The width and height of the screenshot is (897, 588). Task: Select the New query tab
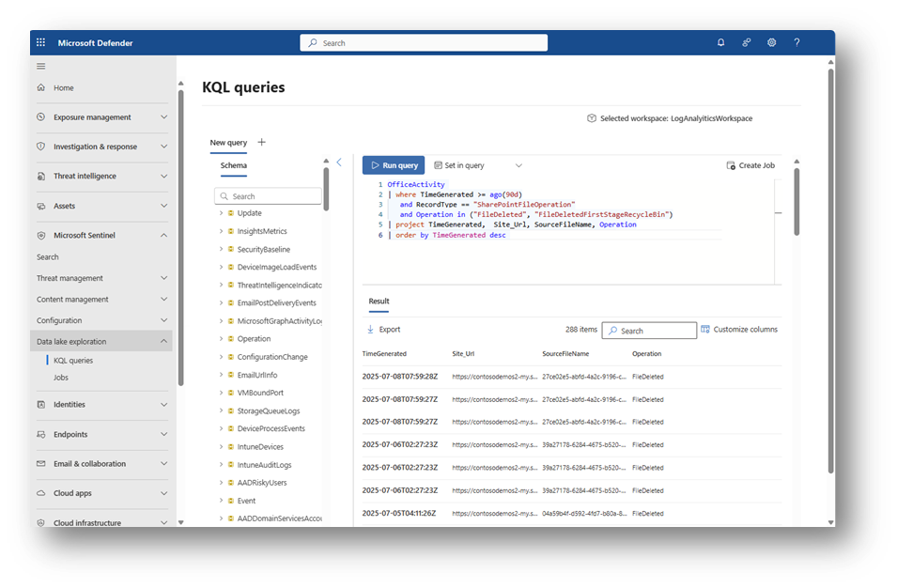point(228,143)
